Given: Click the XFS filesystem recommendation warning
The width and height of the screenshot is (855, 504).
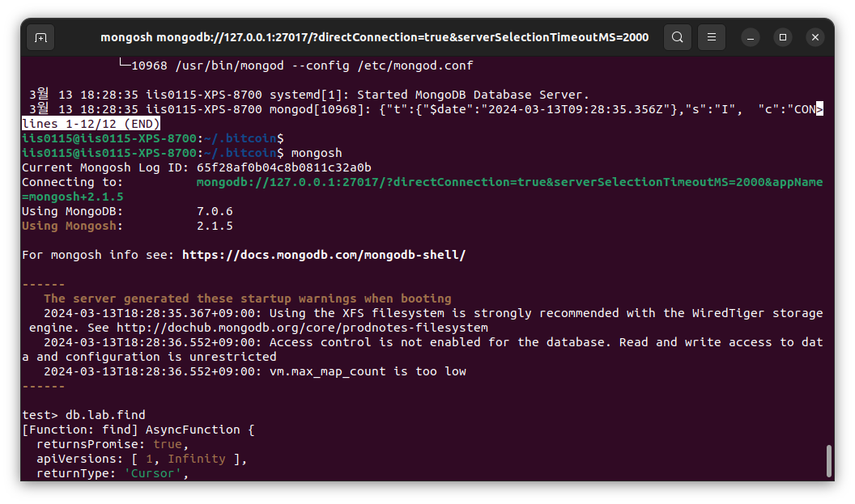Looking at the screenshot, I should (x=423, y=320).
